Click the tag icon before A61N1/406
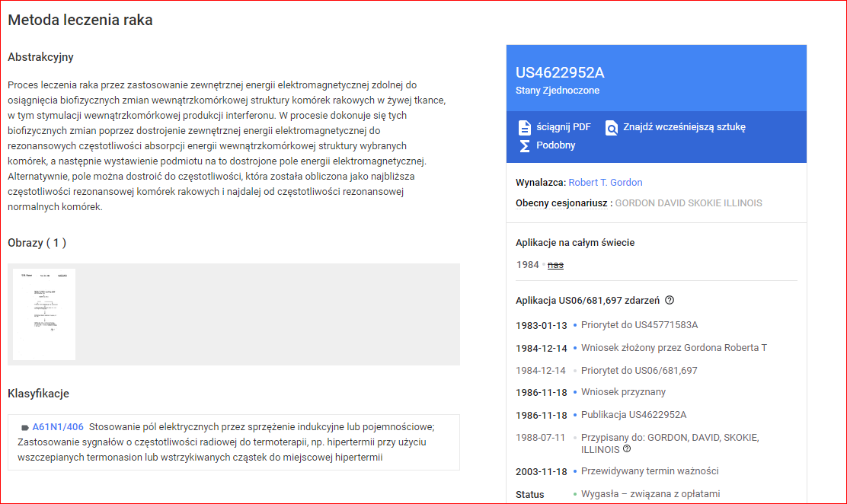The width and height of the screenshot is (847, 504). 24,427
